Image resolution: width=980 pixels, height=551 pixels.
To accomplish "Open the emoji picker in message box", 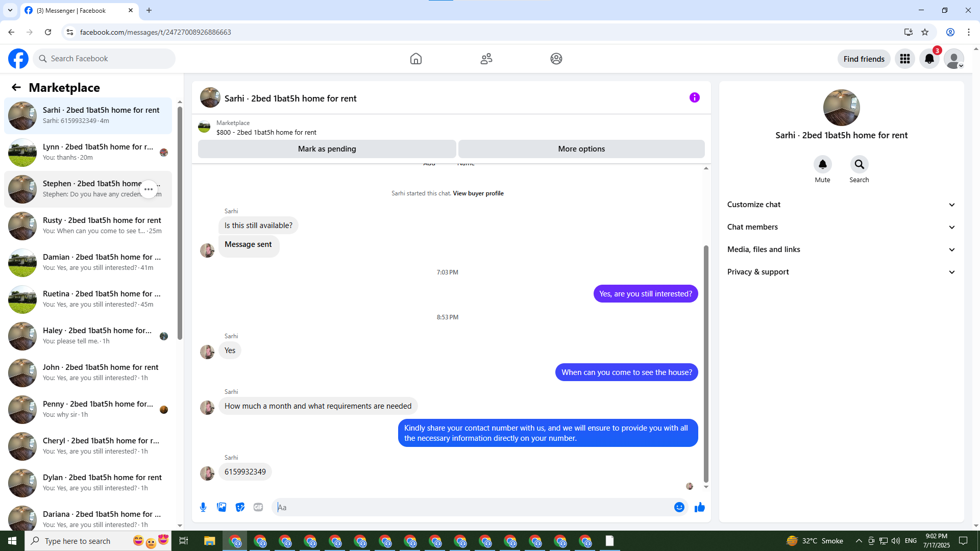I will tap(679, 507).
